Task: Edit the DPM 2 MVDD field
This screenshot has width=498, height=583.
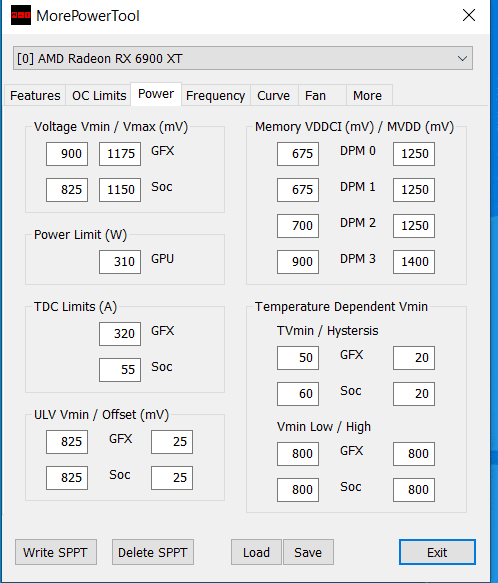Action: pos(414,226)
